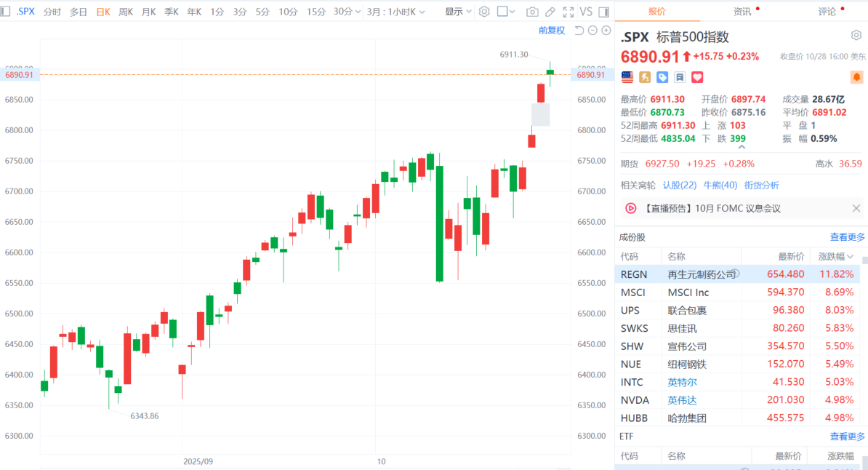Click the blue price tag icon
Viewport: 868px width, 470px height.
tap(662, 77)
